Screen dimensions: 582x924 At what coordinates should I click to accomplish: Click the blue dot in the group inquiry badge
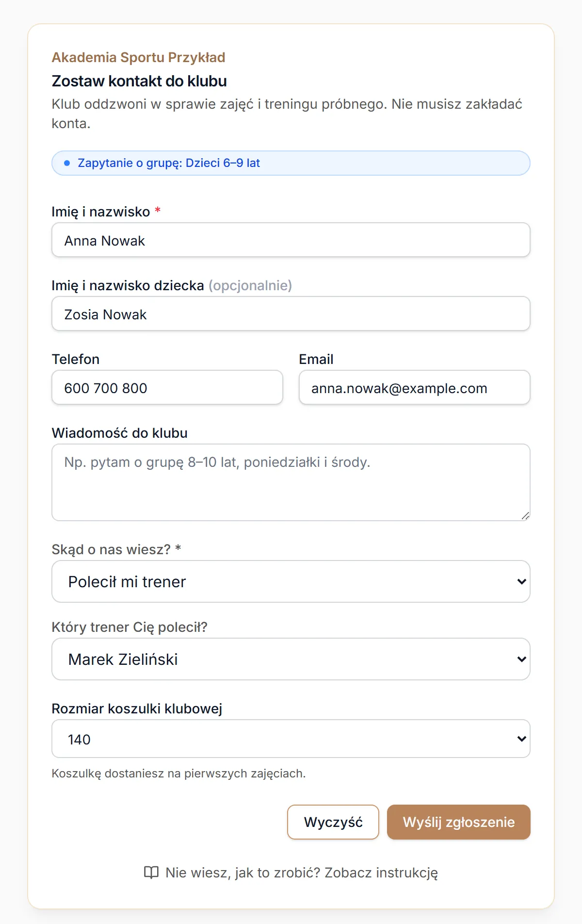point(67,163)
